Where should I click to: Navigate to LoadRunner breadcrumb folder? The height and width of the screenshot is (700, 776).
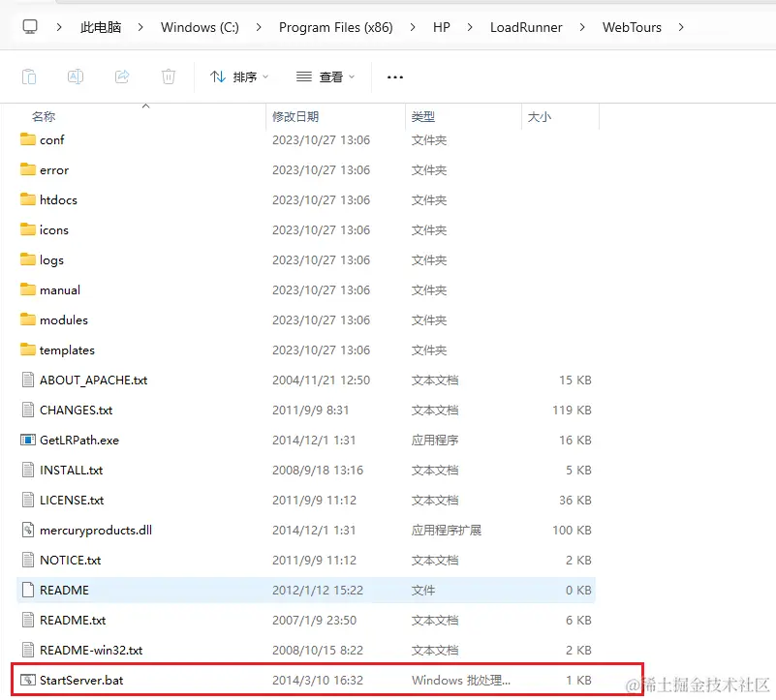[526, 27]
